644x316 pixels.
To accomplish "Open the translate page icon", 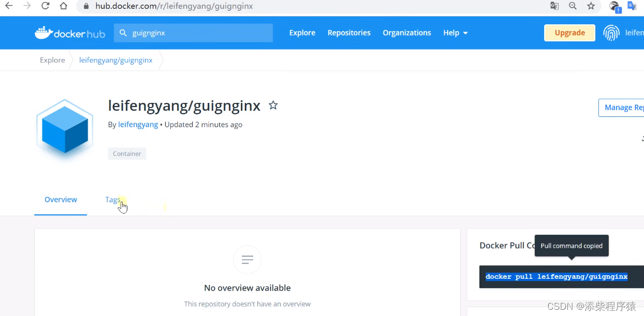I will [x=554, y=6].
